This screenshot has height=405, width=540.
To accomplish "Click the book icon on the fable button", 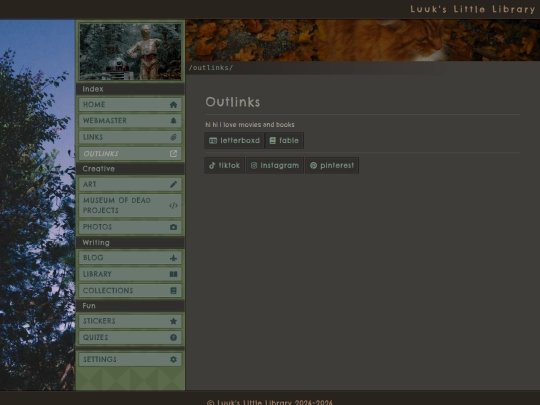I will (x=272, y=141).
